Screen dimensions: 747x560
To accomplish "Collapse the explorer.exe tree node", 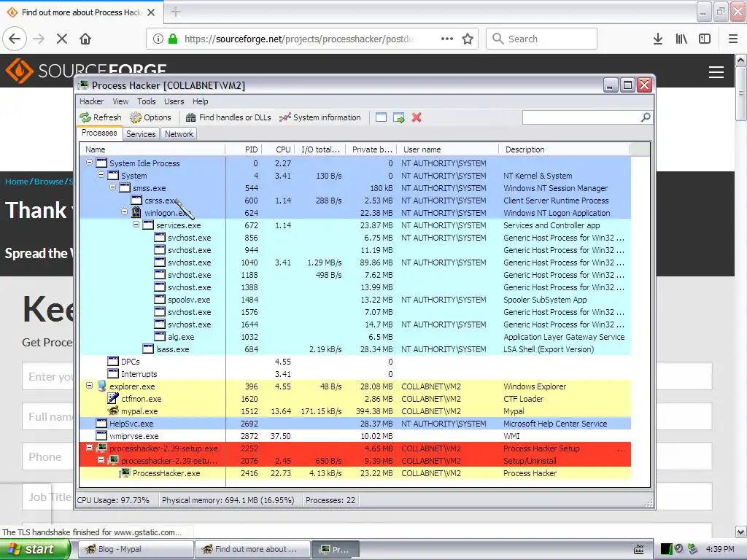I will (89, 385).
